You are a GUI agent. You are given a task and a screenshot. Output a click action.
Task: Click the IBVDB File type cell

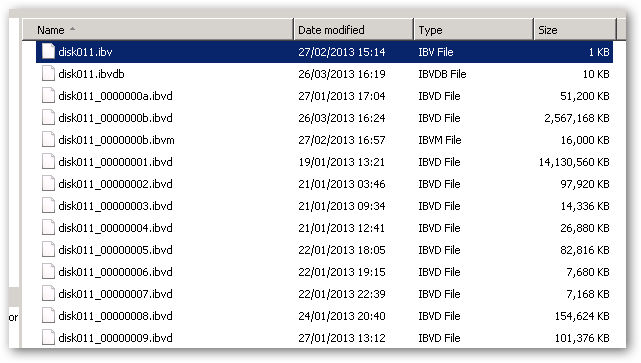(x=442, y=74)
